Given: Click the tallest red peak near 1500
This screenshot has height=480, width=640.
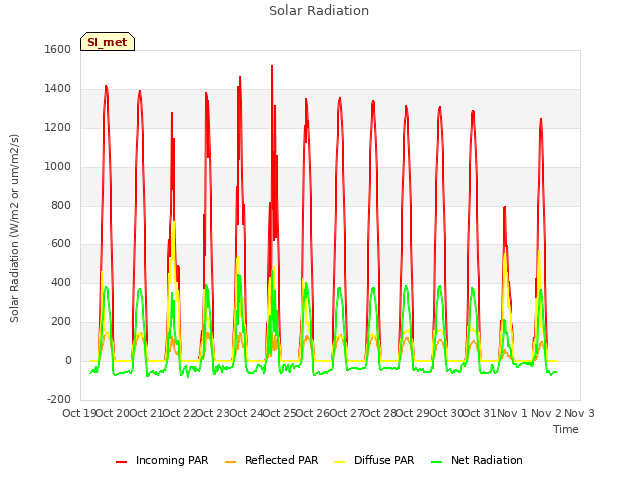Looking at the screenshot, I should coord(272,66).
